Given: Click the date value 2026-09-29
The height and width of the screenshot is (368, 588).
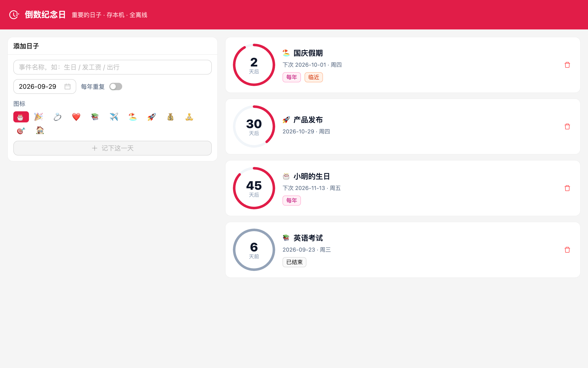Looking at the screenshot, I should point(38,87).
